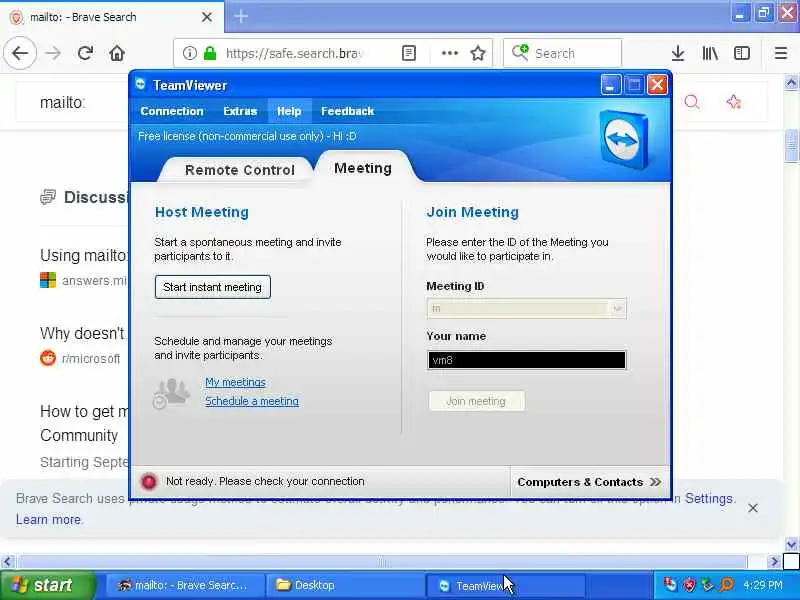The width and height of the screenshot is (800, 600).
Task: Click the group meetings icon
Action: click(x=170, y=393)
